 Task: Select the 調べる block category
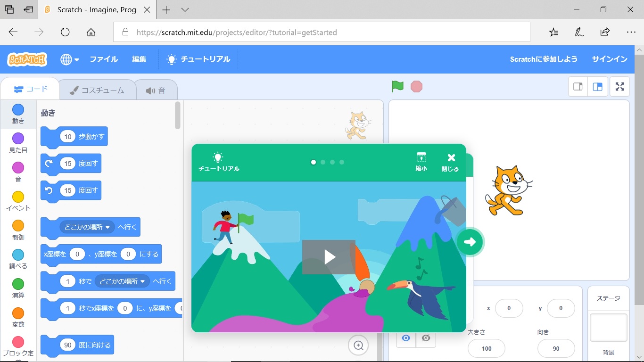pos(18,260)
